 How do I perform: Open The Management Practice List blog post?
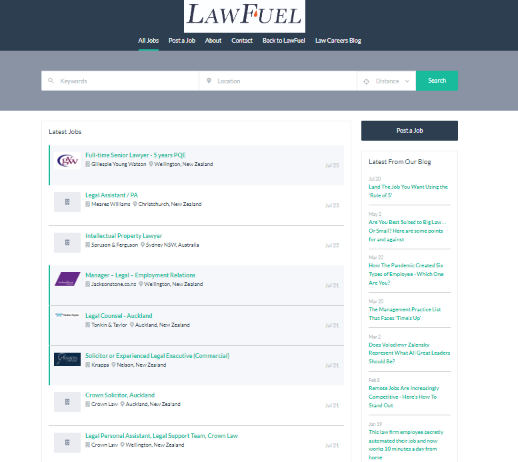tap(405, 314)
